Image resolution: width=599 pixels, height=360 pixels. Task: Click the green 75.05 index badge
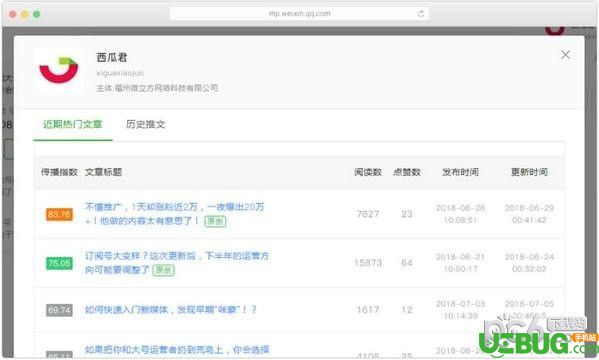click(x=59, y=263)
